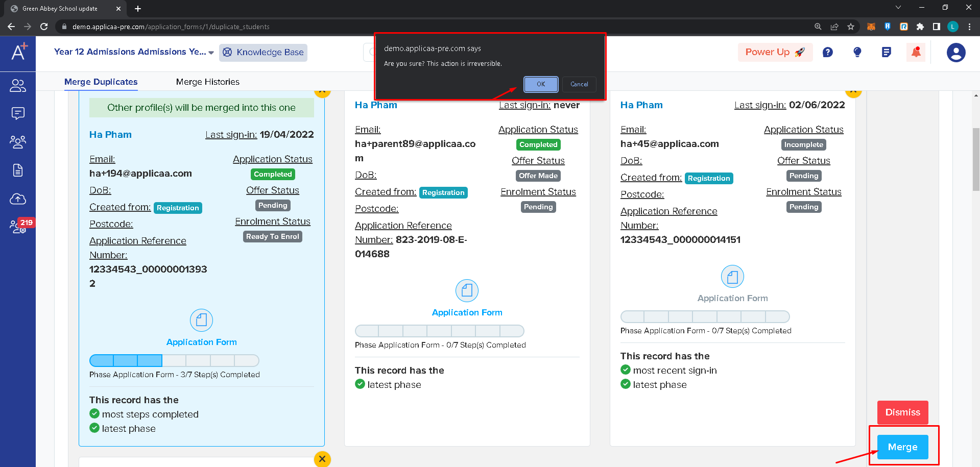
Task: Select the Merge Duplicates tab
Action: click(x=101, y=82)
